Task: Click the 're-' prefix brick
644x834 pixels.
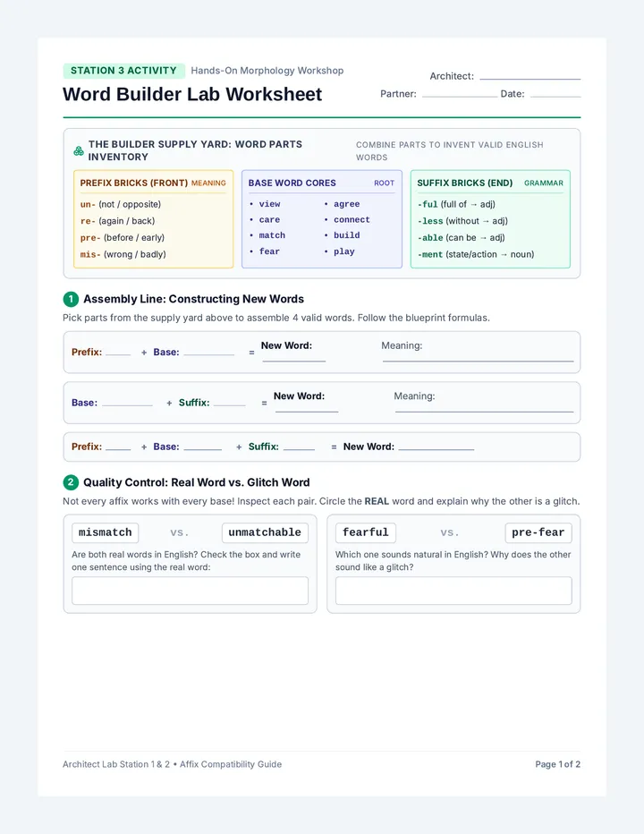Action: pyautogui.click(x=117, y=221)
